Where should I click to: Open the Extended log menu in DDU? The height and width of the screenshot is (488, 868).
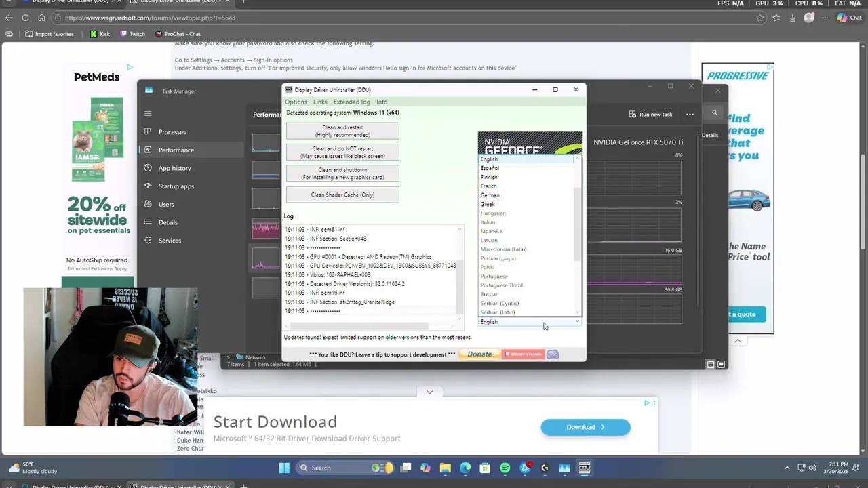coord(351,102)
